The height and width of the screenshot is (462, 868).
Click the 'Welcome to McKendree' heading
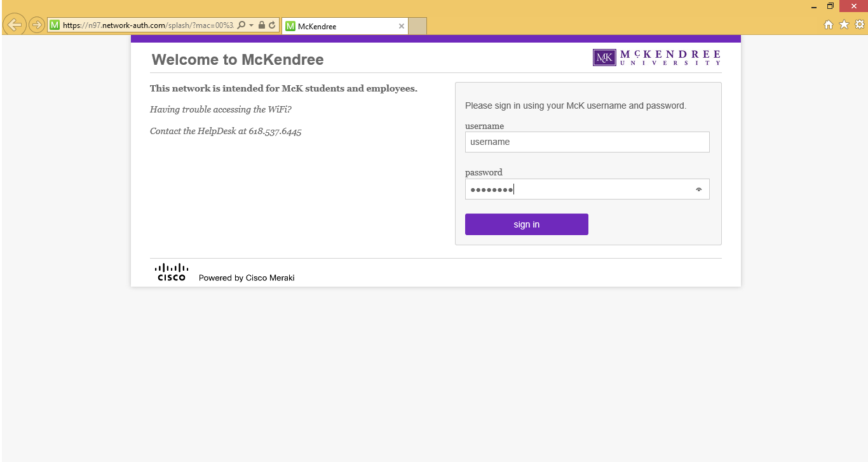tap(238, 60)
